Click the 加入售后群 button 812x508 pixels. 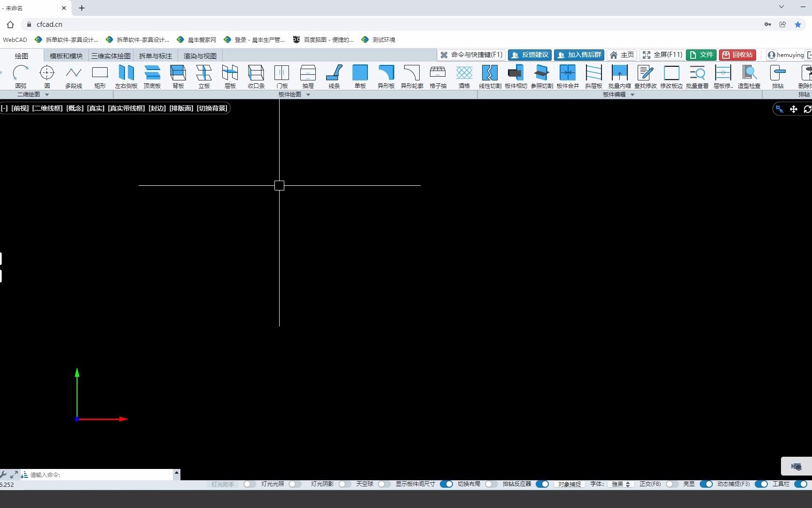tap(579, 55)
